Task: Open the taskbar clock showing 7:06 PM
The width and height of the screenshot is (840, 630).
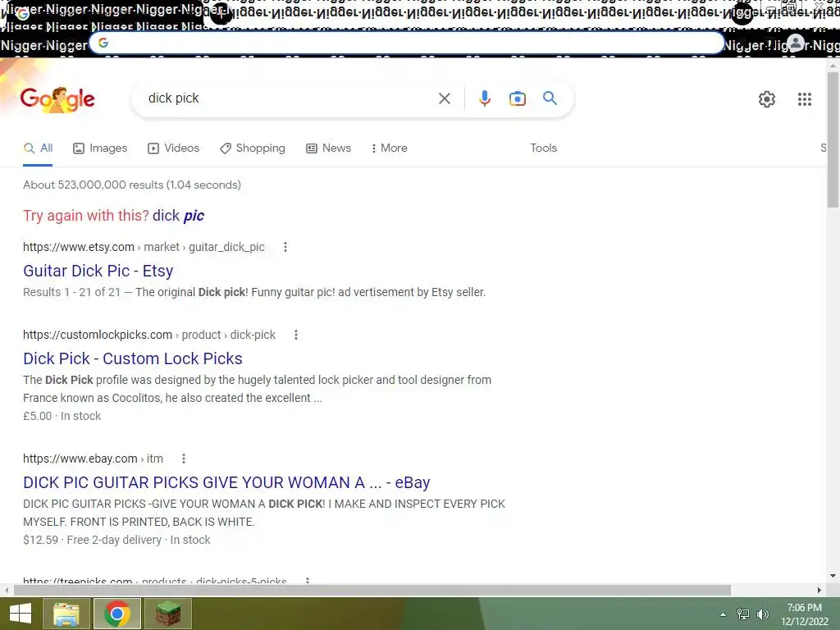Action: click(x=804, y=614)
